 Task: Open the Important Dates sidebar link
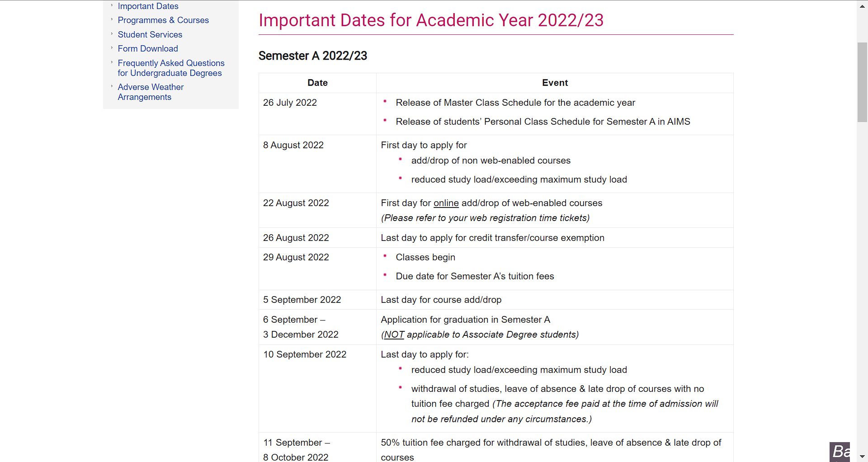148,6
